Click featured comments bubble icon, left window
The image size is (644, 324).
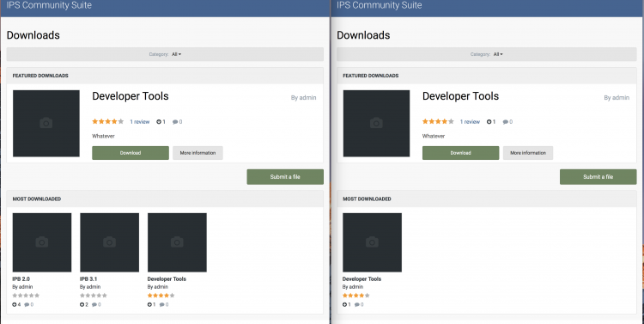tap(175, 122)
